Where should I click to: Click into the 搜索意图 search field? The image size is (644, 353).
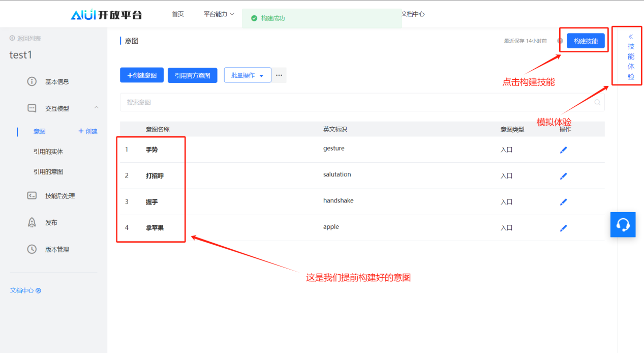[356, 102]
